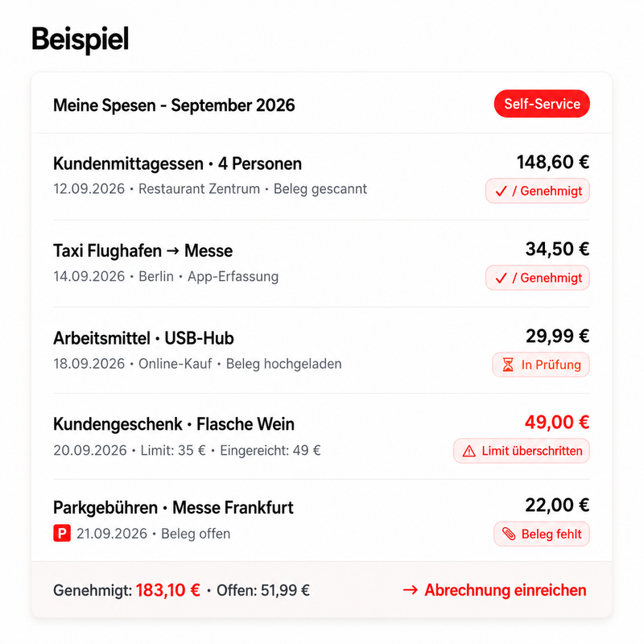644x644 pixels.
Task: Select Parkgebühren Messe Frankfurt expense
Action: pyautogui.click(x=321, y=520)
